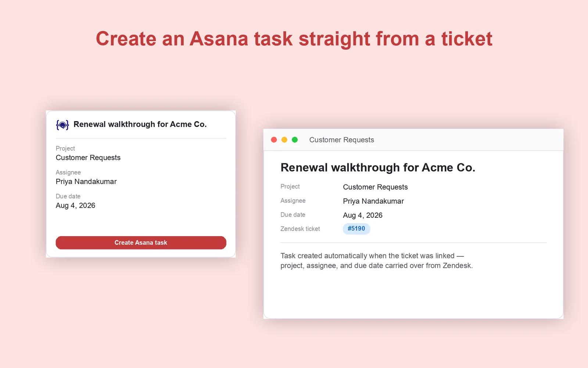The height and width of the screenshot is (368, 588).
Task: Click the Due date label in Asana window
Action: pyautogui.click(x=293, y=215)
